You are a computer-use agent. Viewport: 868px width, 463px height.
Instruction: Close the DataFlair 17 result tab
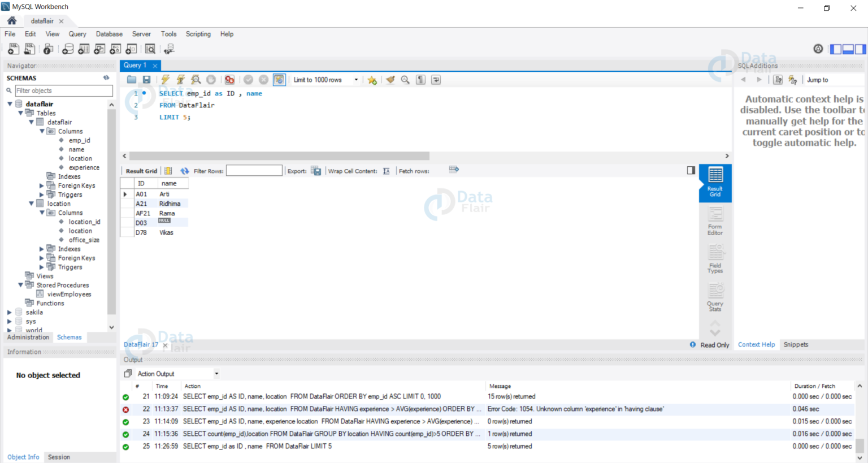[x=165, y=345]
